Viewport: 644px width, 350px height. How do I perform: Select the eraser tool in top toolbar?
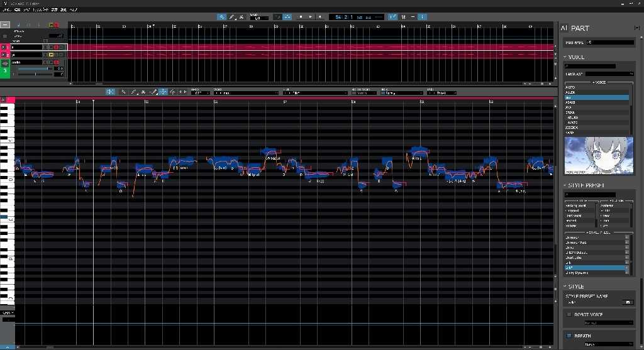241,17
